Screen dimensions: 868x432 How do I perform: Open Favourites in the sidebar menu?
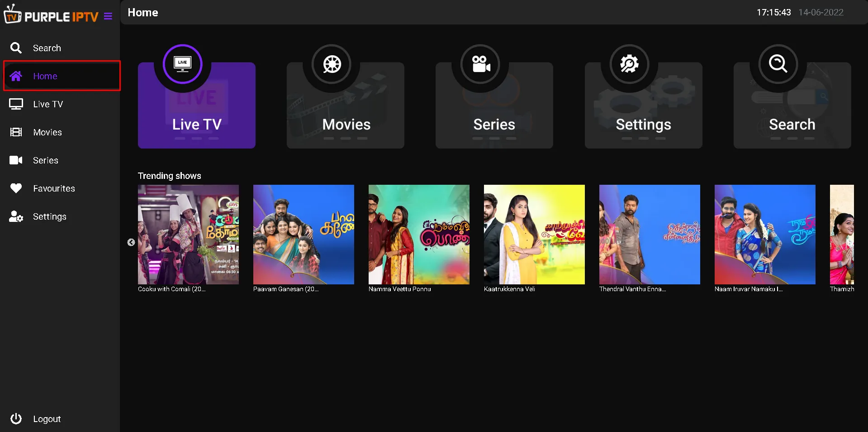tap(54, 188)
